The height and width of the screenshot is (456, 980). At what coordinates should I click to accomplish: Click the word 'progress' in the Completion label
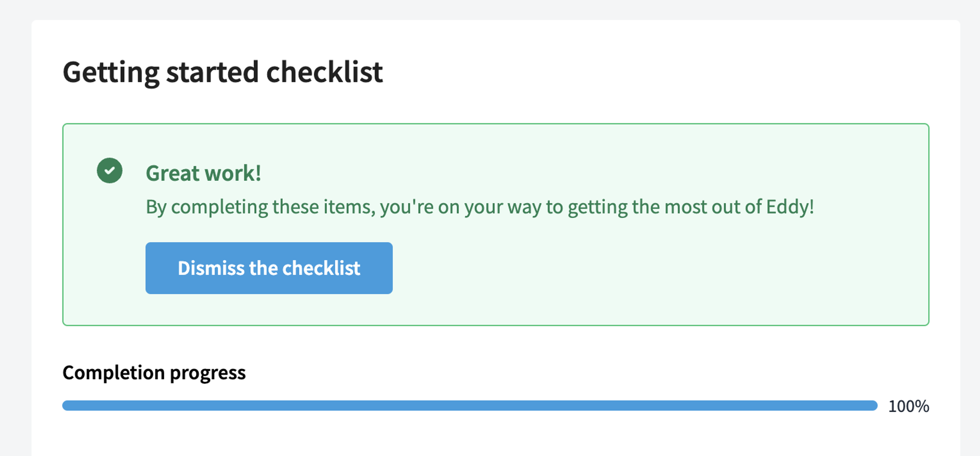(x=208, y=374)
